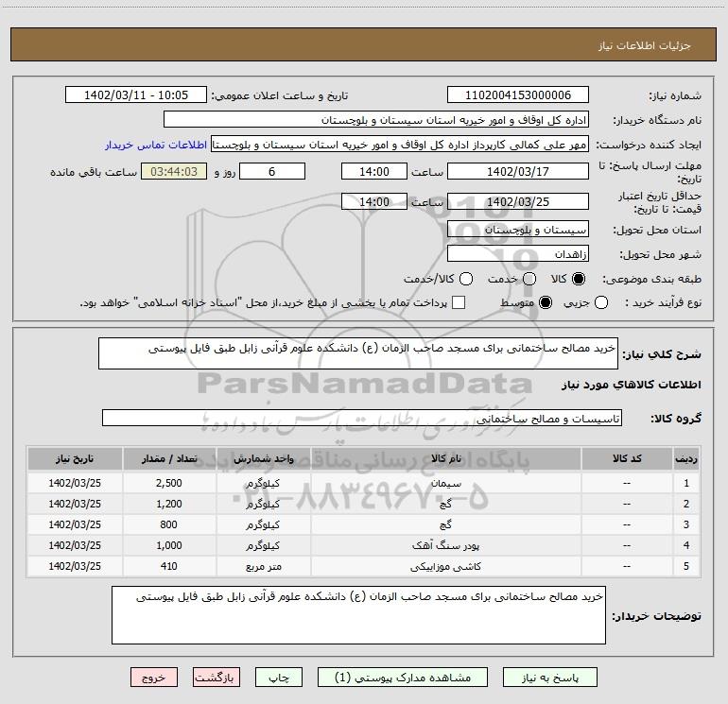The width and height of the screenshot is (728, 704).
Task: Select the گچ cell in row 2
Action: pyautogui.click(x=445, y=504)
